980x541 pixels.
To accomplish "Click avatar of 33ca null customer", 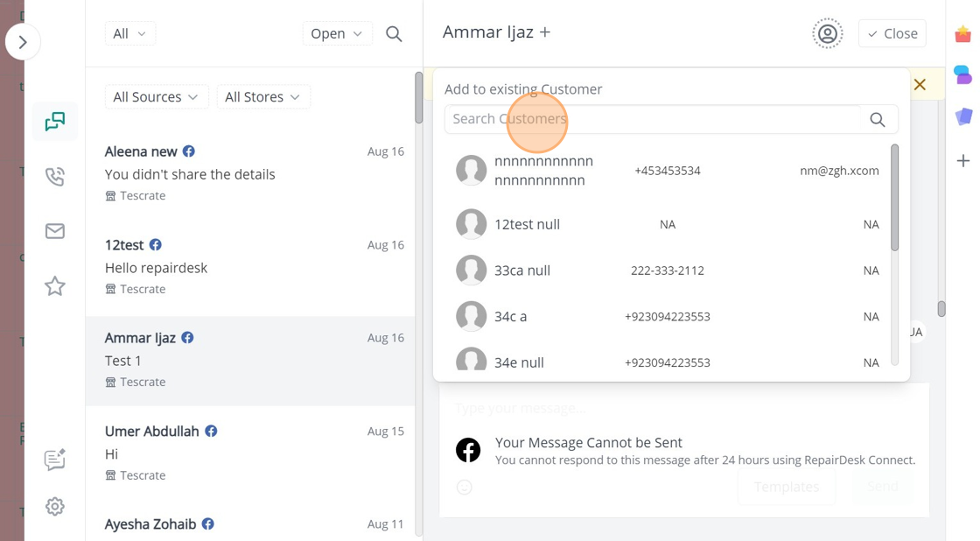I will pos(472,270).
